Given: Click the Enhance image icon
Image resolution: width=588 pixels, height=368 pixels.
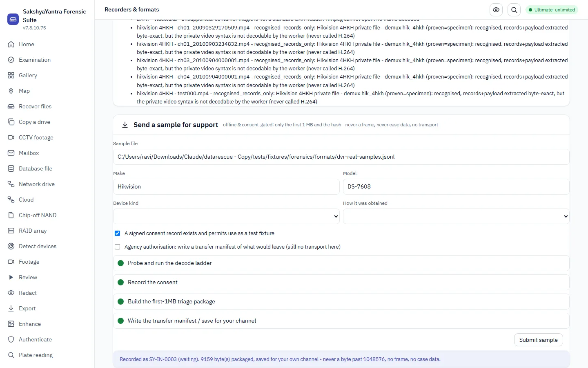Looking at the screenshot, I should 11,324.
